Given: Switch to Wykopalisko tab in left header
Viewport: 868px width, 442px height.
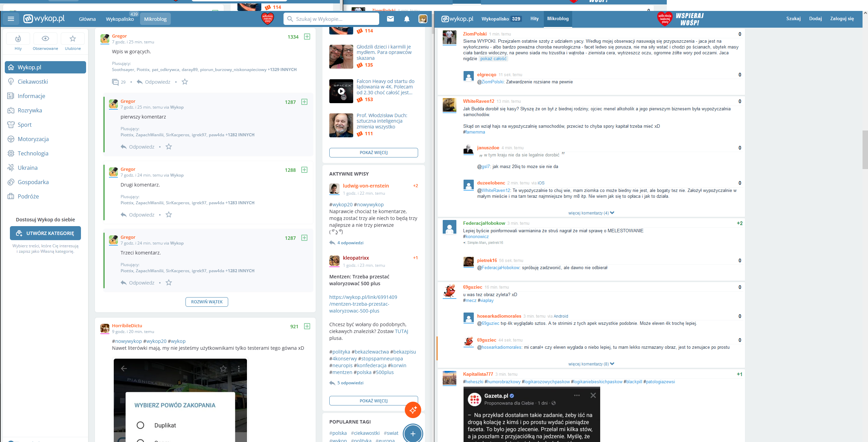Looking at the screenshot, I should (120, 19).
